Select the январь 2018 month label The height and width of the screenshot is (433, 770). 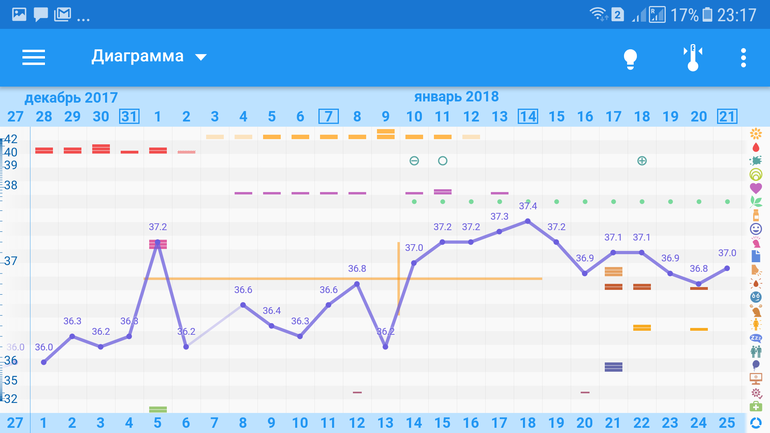tap(456, 97)
